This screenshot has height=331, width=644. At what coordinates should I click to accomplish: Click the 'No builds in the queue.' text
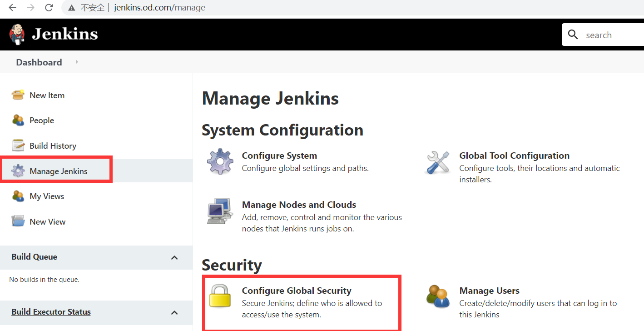(45, 280)
